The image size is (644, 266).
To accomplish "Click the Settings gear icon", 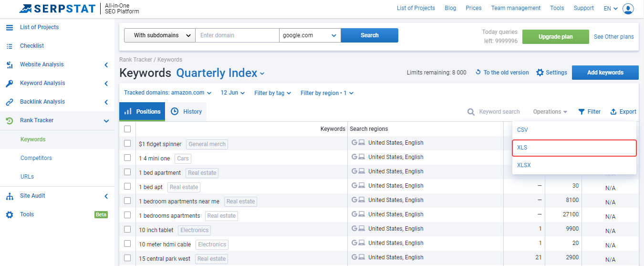I will [x=540, y=73].
